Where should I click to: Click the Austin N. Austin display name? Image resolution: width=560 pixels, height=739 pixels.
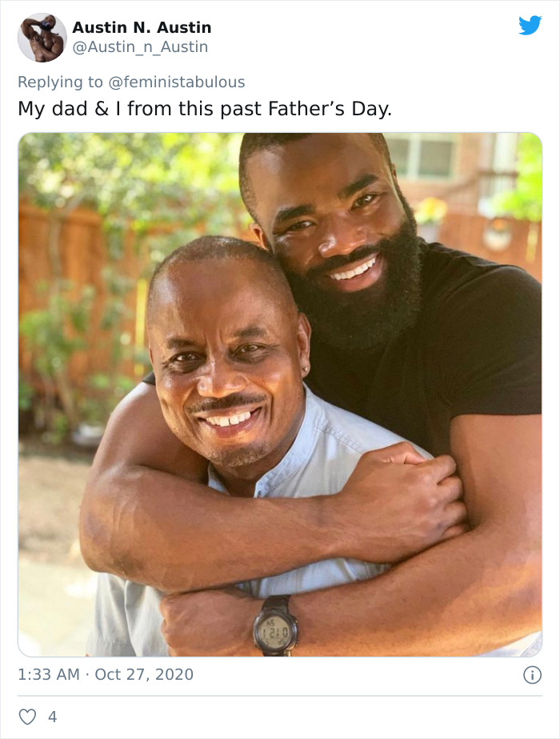142,27
